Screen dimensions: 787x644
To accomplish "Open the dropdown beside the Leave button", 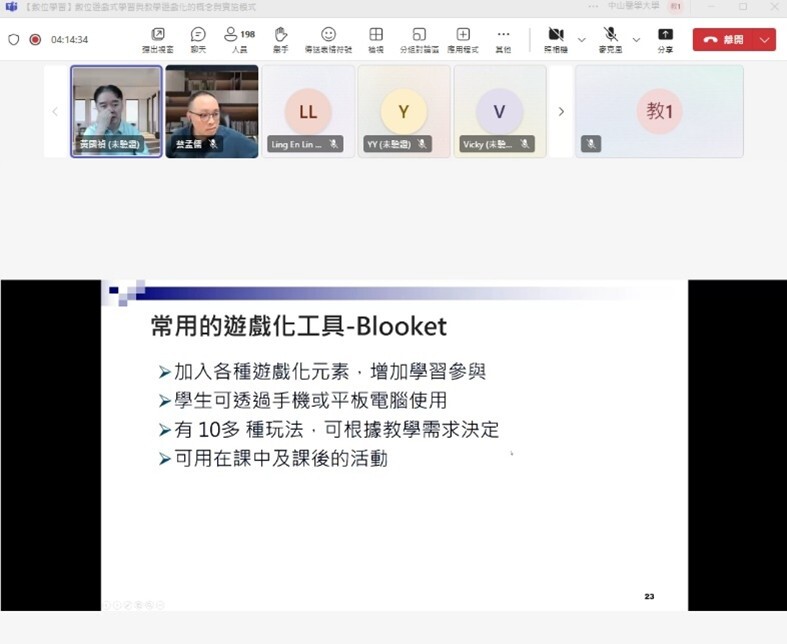I will point(765,40).
